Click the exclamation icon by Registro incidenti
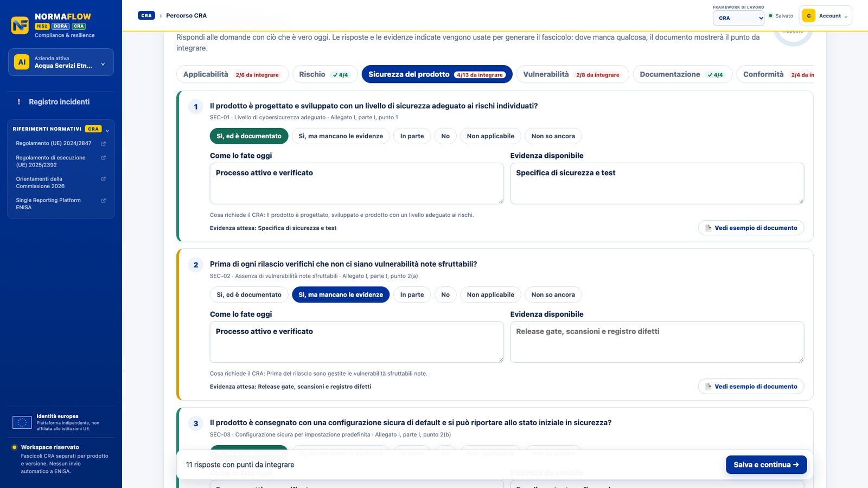 [x=19, y=102]
